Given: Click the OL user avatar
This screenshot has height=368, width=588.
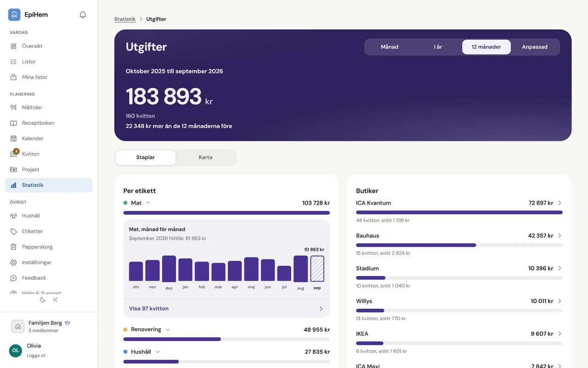Looking at the screenshot, I should tap(16, 351).
